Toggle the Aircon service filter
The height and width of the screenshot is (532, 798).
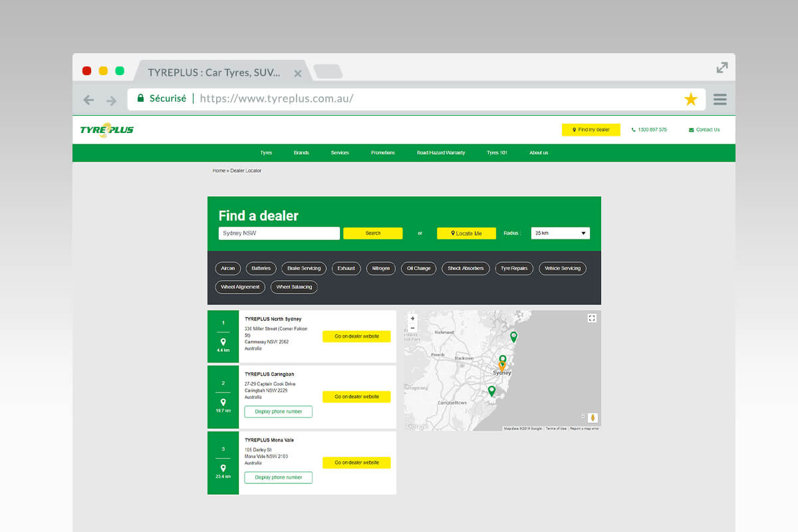[228, 269]
